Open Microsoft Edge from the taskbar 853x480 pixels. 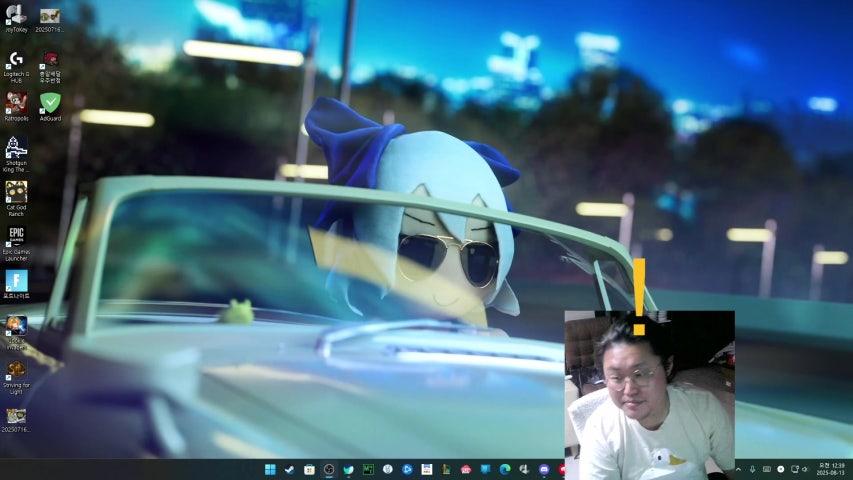[x=505, y=469]
